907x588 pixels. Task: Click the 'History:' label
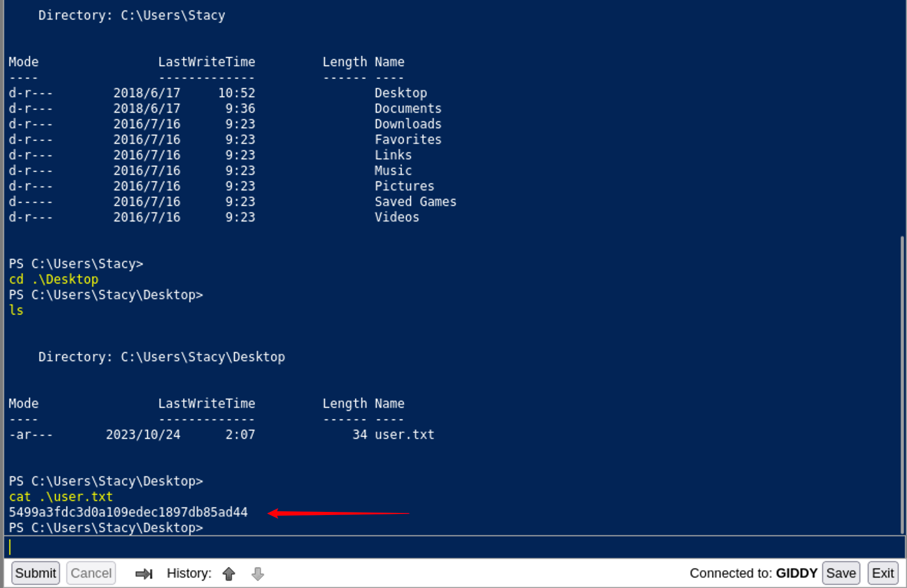coord(189,573)
